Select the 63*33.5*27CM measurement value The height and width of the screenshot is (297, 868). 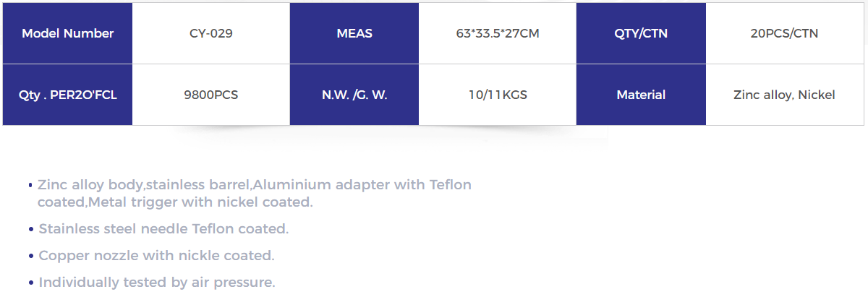(498, 33)
